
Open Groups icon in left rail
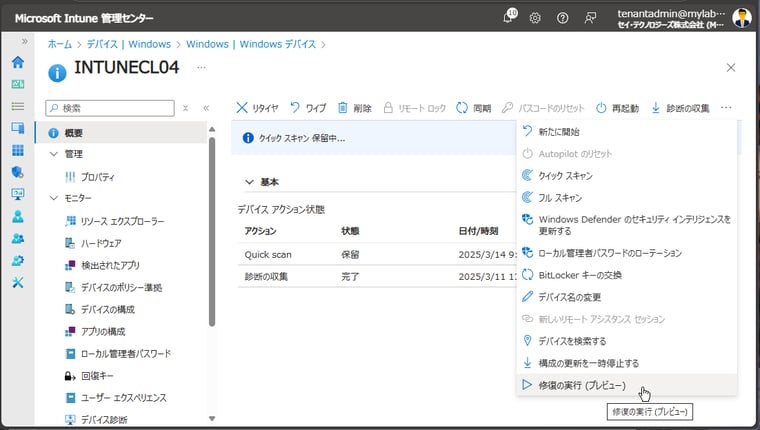click(x=18, y=239)
